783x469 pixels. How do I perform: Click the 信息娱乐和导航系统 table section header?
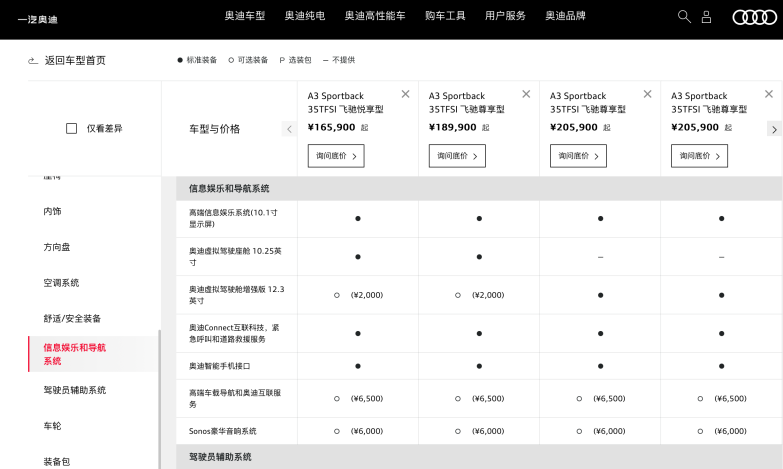479,188
